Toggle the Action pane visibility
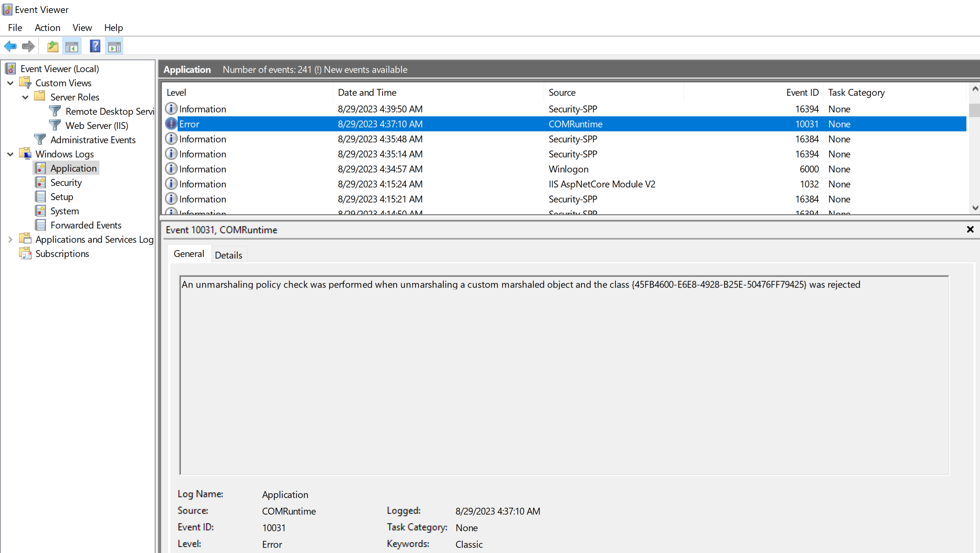Image resolution: width=980 pixels, height=553 pixels. pos(114,46)
